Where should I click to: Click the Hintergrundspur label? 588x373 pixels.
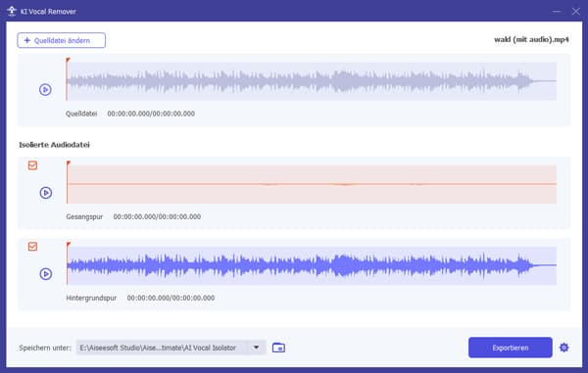(91, 298)
